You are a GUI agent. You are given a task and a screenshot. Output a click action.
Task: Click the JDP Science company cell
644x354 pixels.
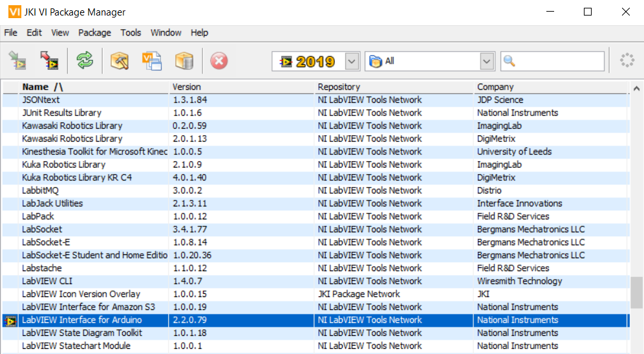tap(551, 100)
